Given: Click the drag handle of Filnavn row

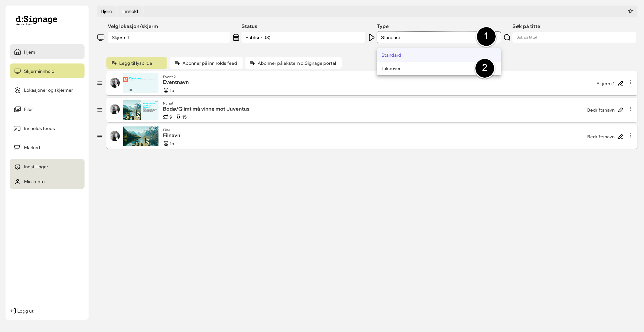Looking at the screenshot, I should (100, 137).
